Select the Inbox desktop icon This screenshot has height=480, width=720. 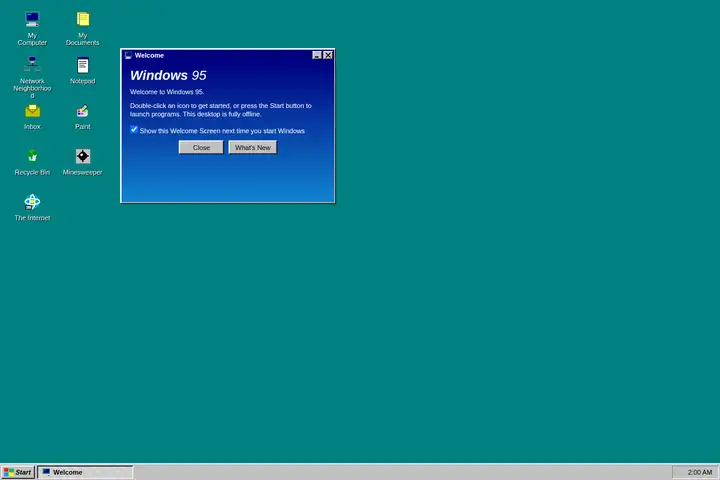(32, 117)
